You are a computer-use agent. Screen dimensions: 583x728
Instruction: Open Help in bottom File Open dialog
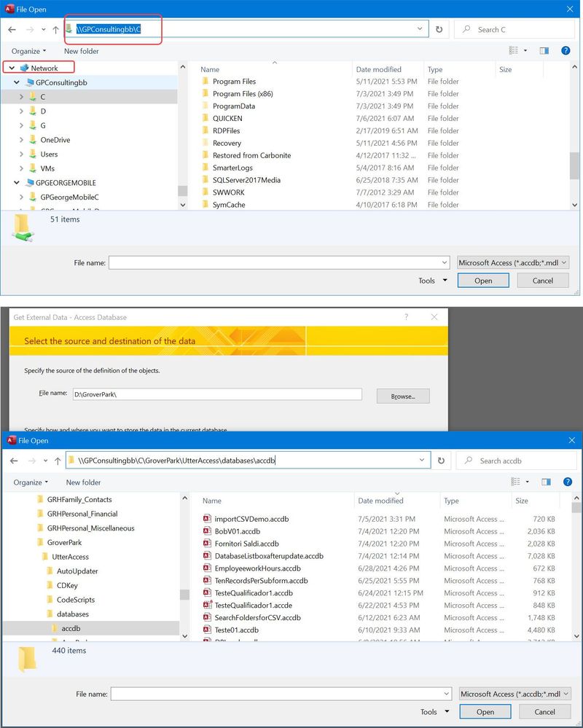[567, 482]
